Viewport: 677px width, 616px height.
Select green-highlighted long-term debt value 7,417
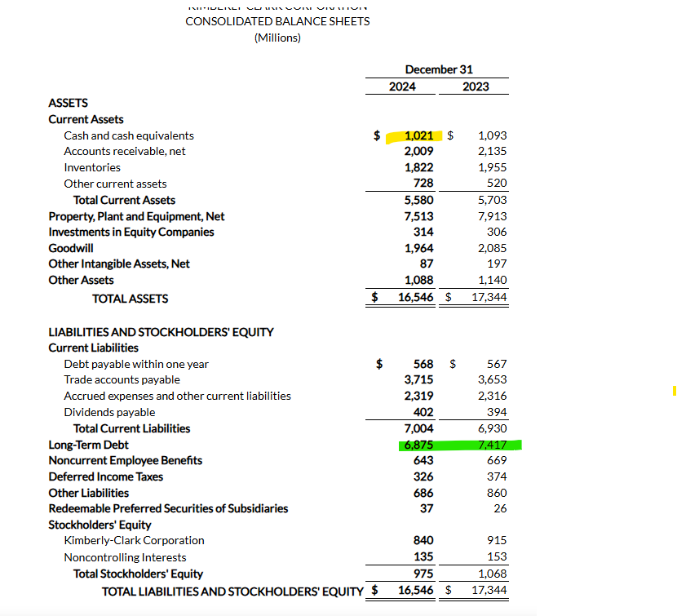pos(492,445)
